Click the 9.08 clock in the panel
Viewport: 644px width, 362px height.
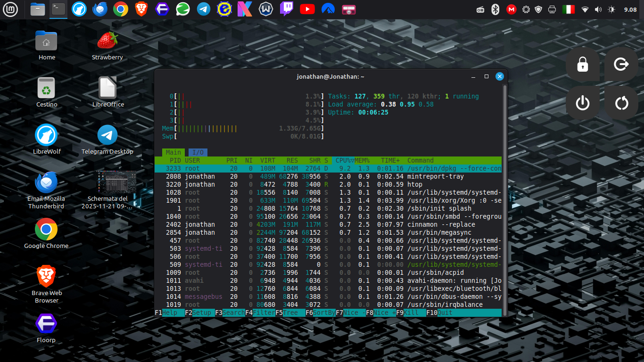click(630, 9)
